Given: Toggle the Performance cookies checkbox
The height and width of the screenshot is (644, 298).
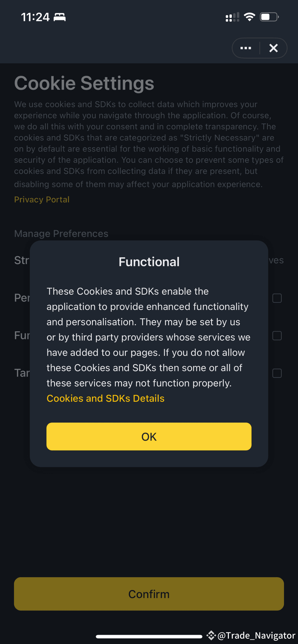Looking at the screenshot, I should 277,298.
